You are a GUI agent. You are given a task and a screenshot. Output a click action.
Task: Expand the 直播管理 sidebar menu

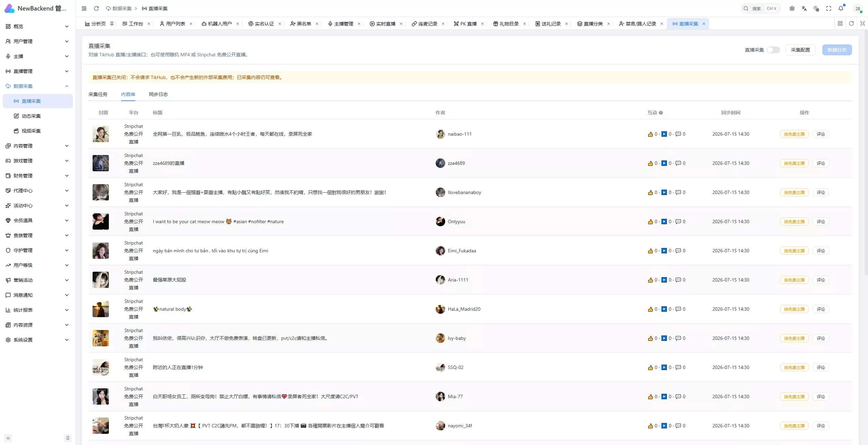pyautogui.click(x=37, y=71)
